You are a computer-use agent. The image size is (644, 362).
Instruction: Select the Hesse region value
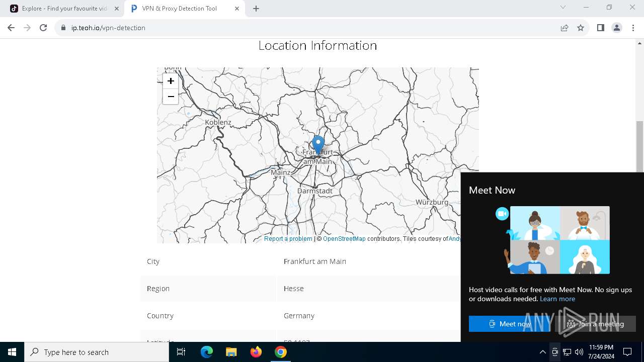[294, 289]
